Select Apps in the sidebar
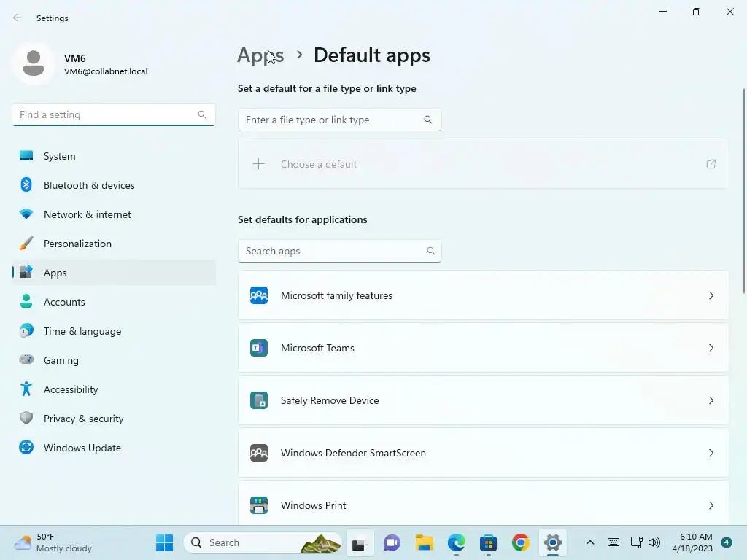 tap(113, 273)
